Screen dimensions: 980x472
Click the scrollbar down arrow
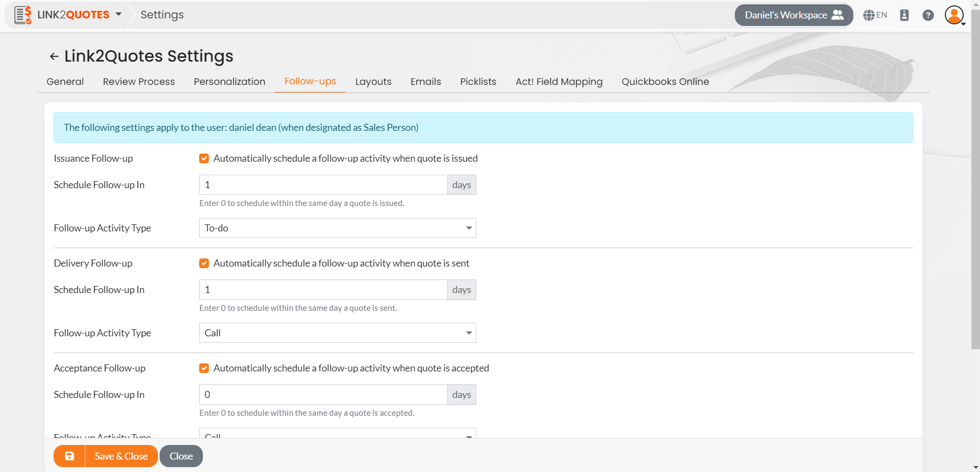pyautogui.click(x=975, y=467)
